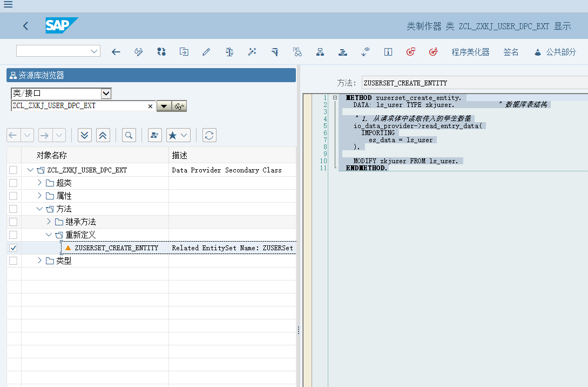This screenshot has width=588, height=387.
Task: Click the collapse all double-up chevron icon
Action: click(103, 135)
